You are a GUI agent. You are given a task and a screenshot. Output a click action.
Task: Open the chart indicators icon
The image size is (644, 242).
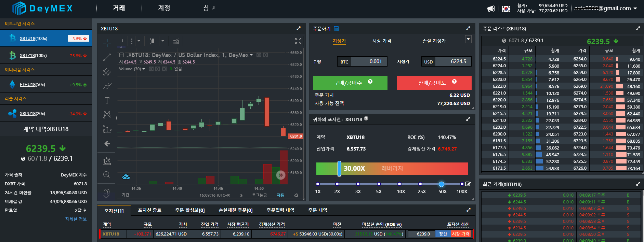175,41
